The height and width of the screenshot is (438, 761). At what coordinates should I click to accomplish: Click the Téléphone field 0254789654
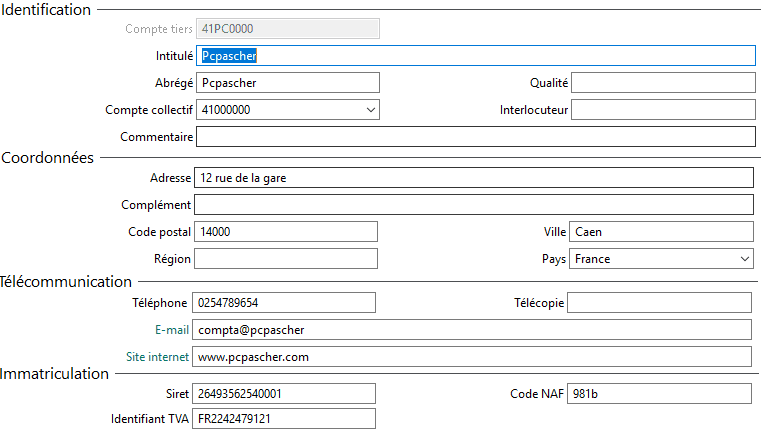click(x=284, y=303)
